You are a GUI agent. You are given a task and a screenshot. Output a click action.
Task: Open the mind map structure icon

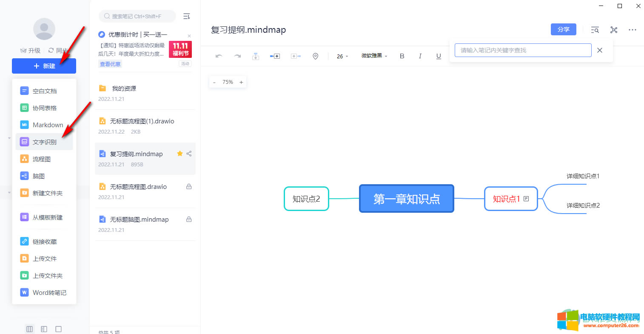coord(613,30)
